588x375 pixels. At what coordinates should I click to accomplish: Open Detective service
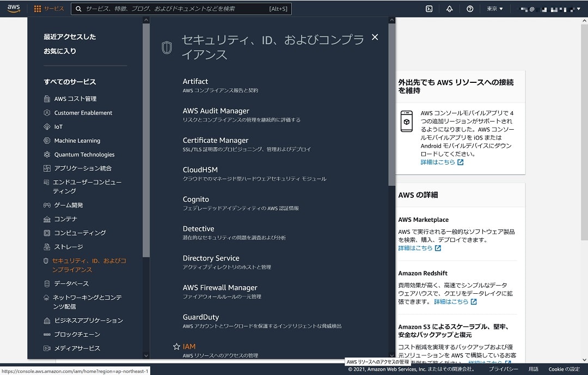(198, 228)
